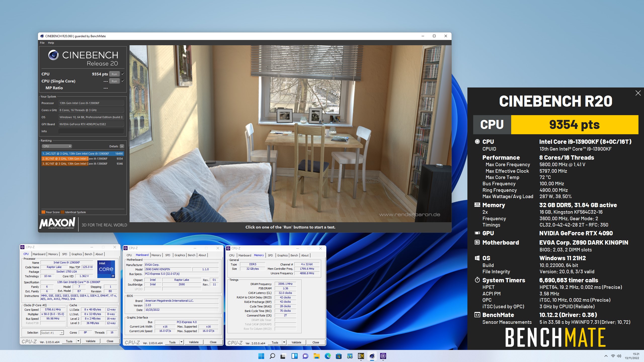Click the Cinebench logo icon in title bar
Screen dimensions: 644x362
[42, 36]
